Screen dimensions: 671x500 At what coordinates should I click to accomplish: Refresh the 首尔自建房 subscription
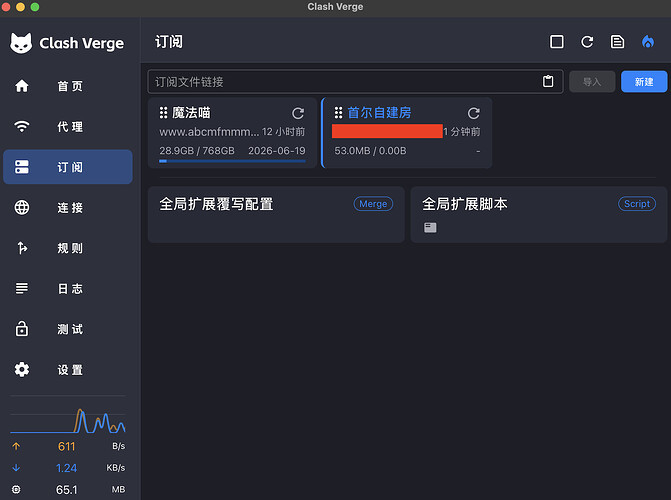coord(473,113)
